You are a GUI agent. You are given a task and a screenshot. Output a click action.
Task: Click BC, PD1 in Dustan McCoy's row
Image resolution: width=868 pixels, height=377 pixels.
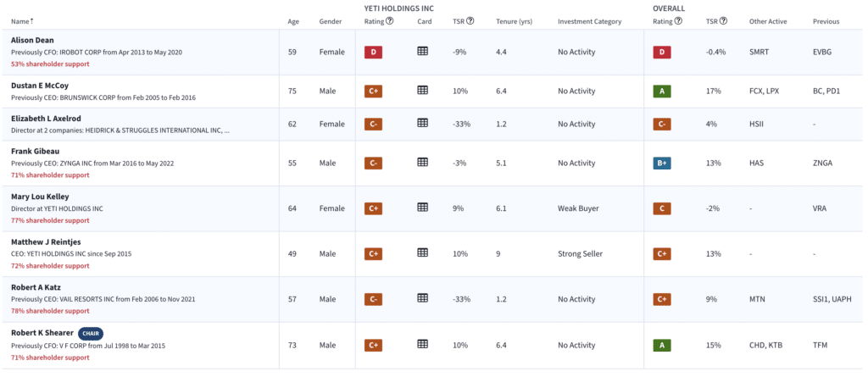(x=826, y=91)
